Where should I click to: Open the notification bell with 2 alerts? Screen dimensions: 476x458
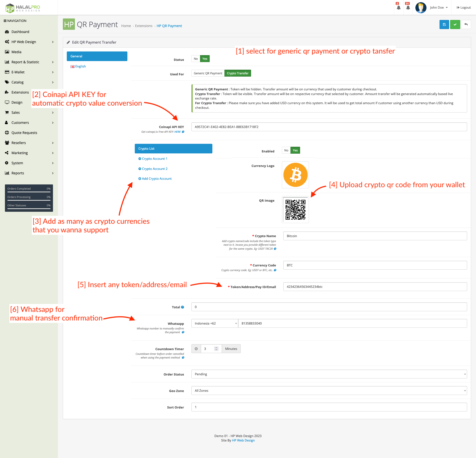point(398,7)
